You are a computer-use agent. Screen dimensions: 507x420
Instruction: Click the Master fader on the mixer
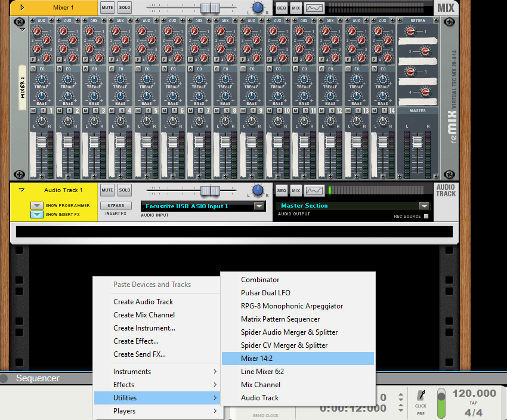click(418, 141)
